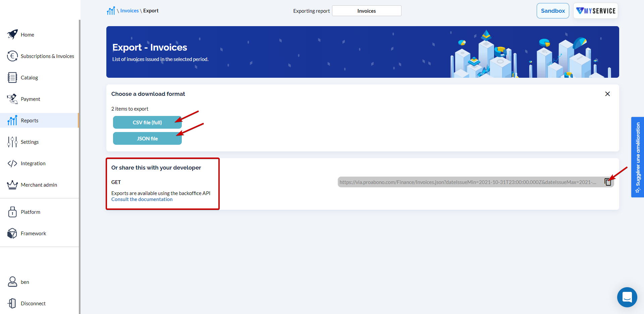The height and width of the screenshot is (314, 644).
Task: Click the "2 items to export" text
Action: pyautogui.click(x=130, y=109)
